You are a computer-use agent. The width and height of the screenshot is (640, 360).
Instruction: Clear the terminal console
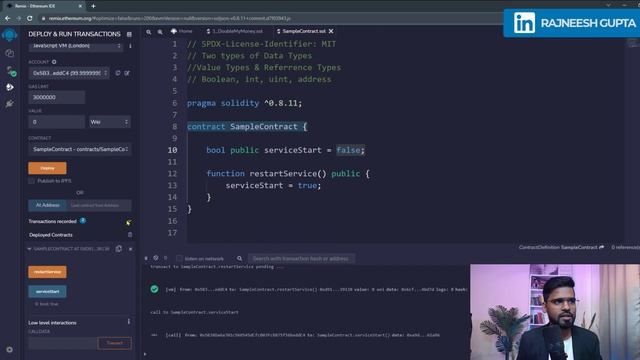(x=156, y=258)
